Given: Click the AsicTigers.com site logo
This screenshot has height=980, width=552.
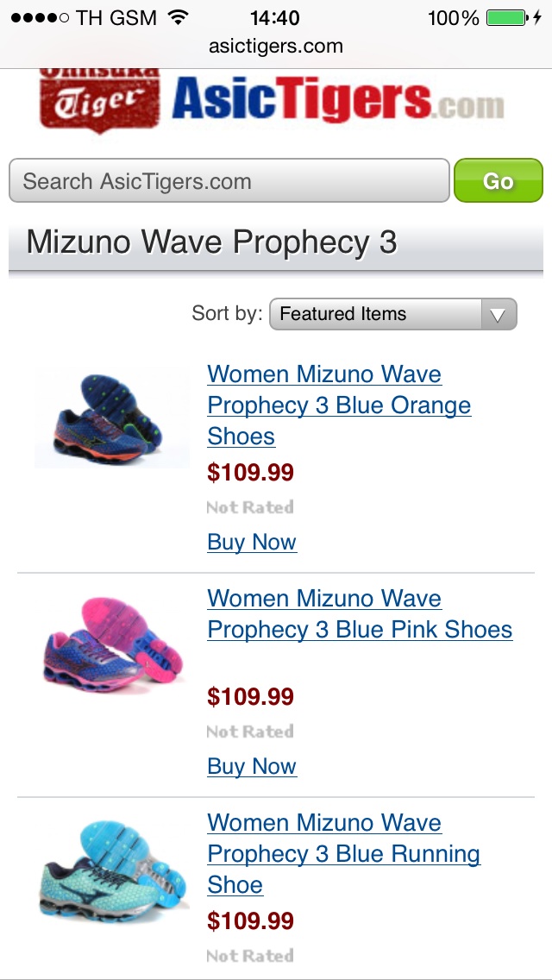Looking at the screenshot, I should click(336, 102).
